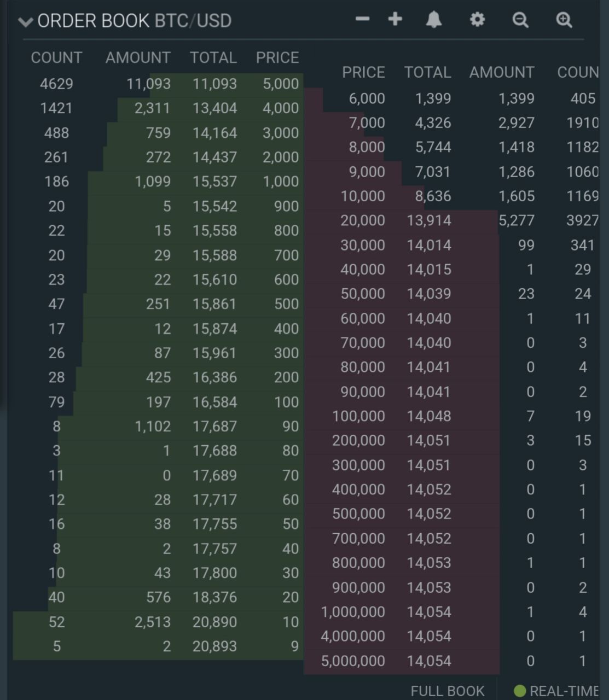Screen dimensions: 609x700
Task: Increase price precision with plus icon
Action: tap(395, 20)
